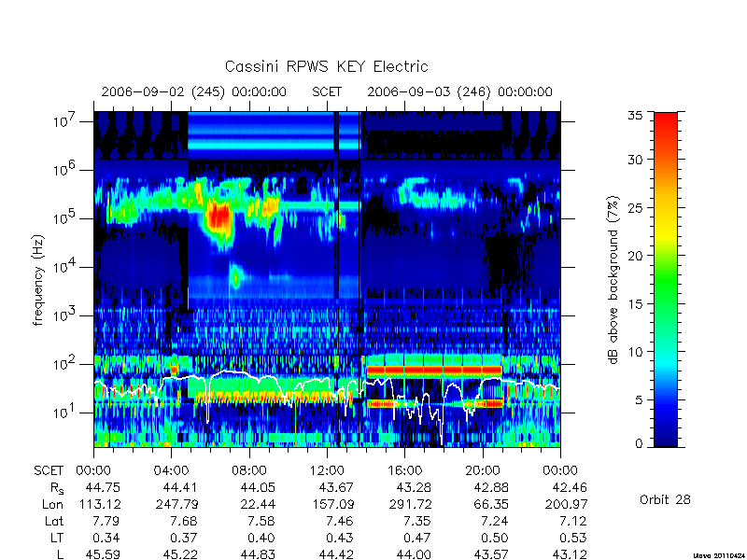Click the 10^6 frequency axis tick label
The height and width of the screenshot is (560, 747).
63,170
